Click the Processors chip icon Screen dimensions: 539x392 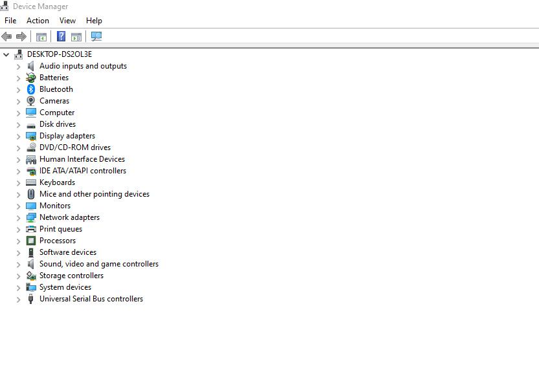pos(31,241)
